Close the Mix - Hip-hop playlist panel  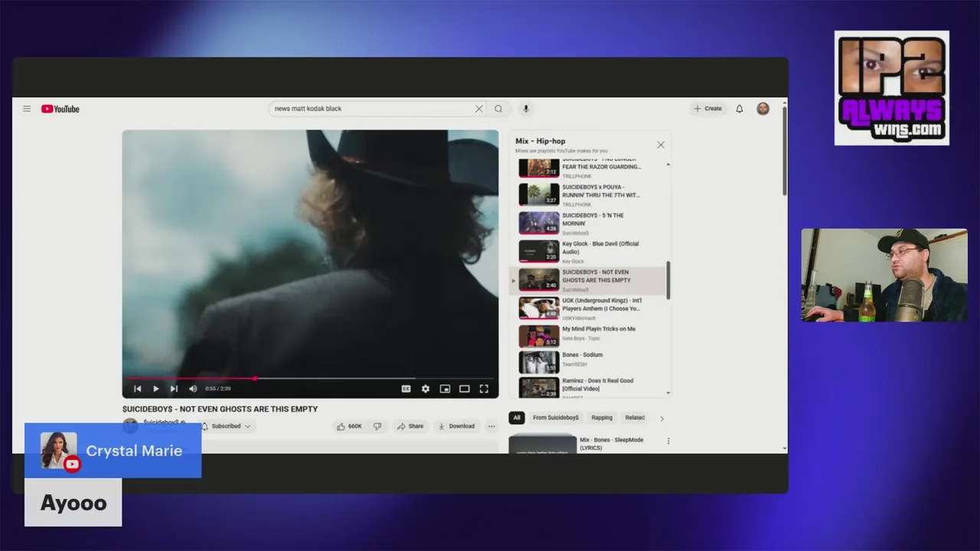[661, 145]
